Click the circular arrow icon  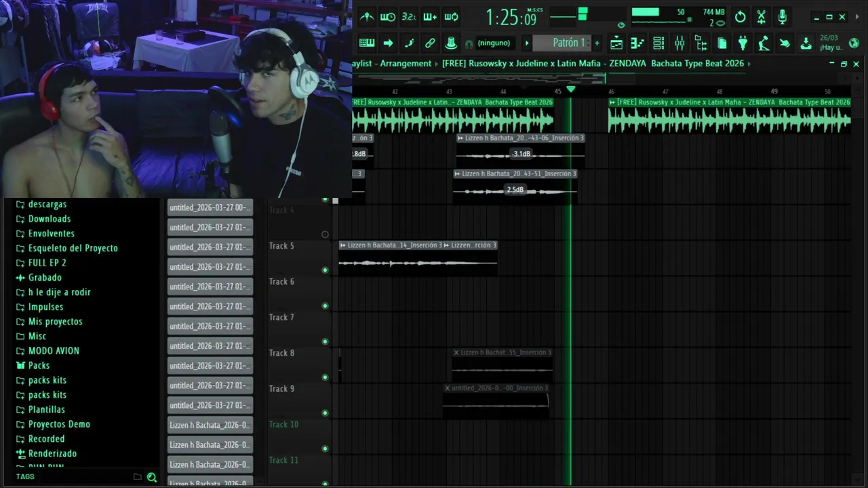coord(741,17)
